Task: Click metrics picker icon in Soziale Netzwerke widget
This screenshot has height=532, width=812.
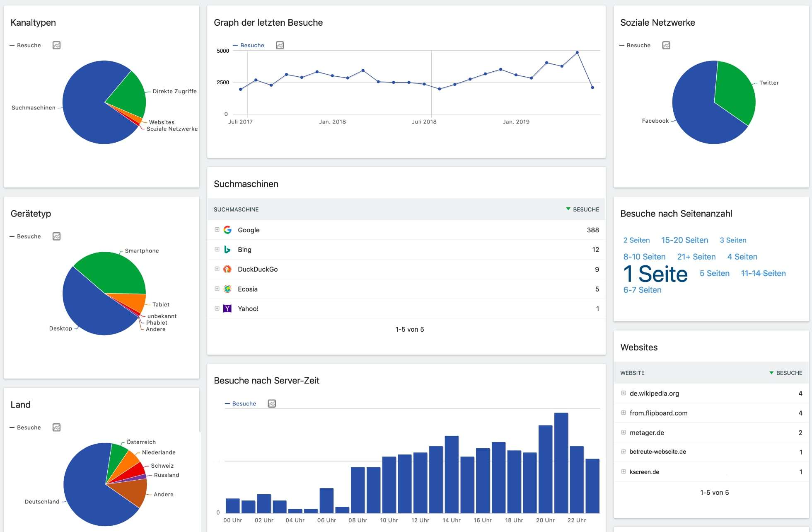Action: pos(666,45)
